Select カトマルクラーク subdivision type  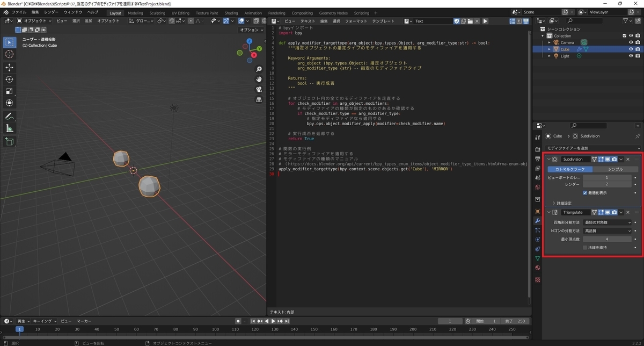pyautogui.click(x=570, y=169)
